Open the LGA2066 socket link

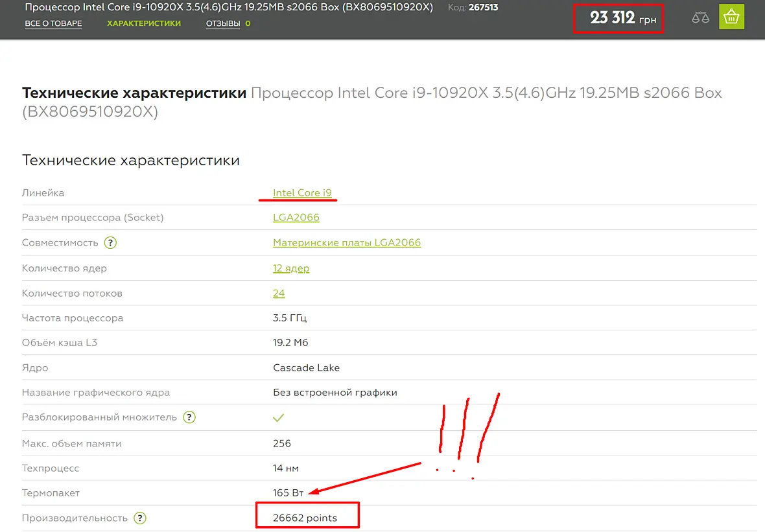[296, 218]
